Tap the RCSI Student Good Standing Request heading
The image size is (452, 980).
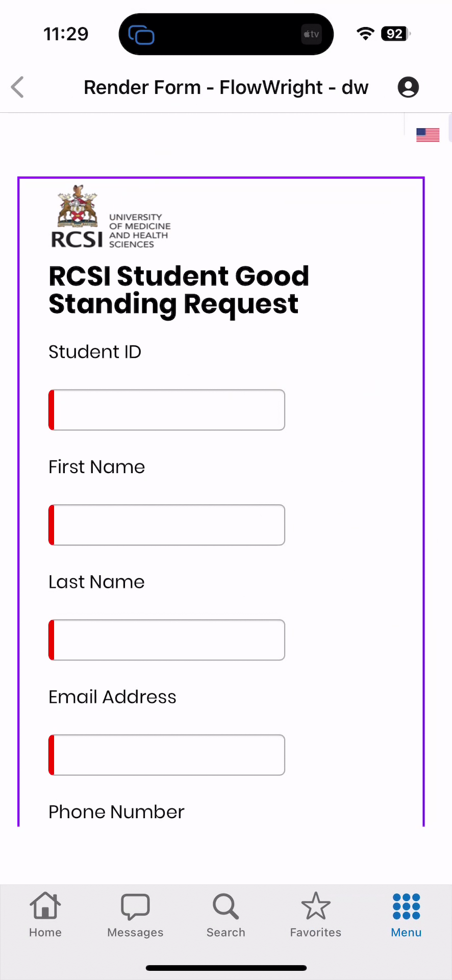179,289
